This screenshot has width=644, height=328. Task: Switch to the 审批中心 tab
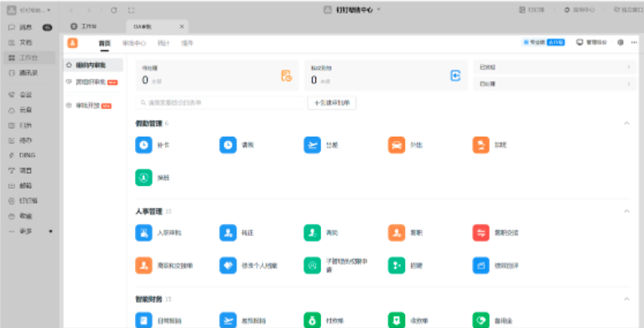coord(134,43)
